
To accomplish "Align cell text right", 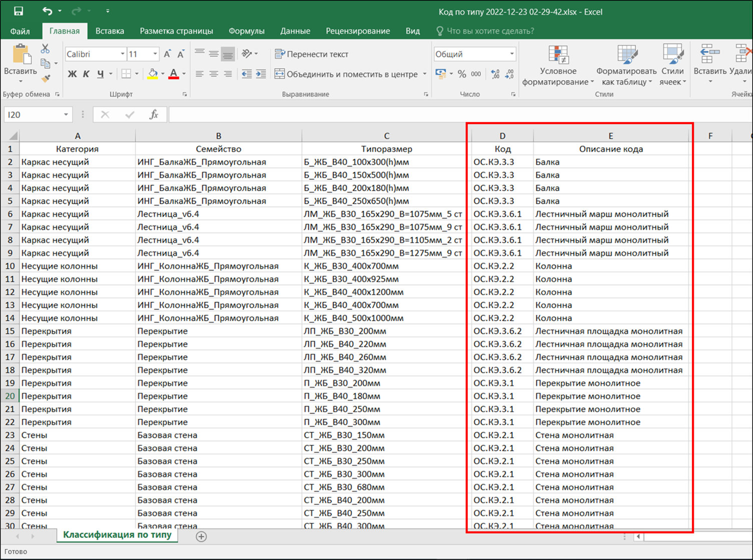I will click(x=228, y=74).
